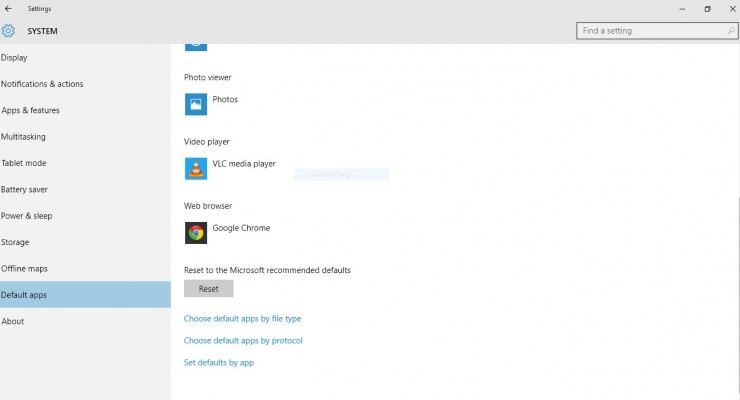Switch to Tablet mode settings
The width and height of the screenshot is (740, 400).
click(24, 163)
